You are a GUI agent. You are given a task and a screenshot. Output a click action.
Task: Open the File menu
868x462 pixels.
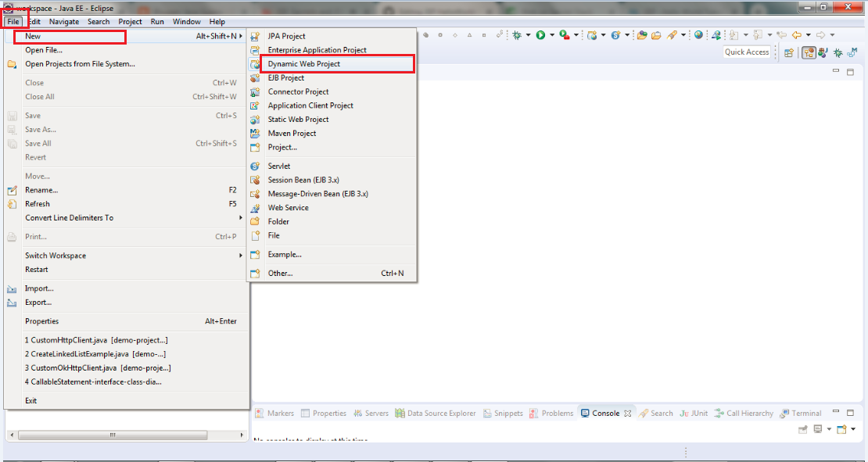click(x=14, y=22)
